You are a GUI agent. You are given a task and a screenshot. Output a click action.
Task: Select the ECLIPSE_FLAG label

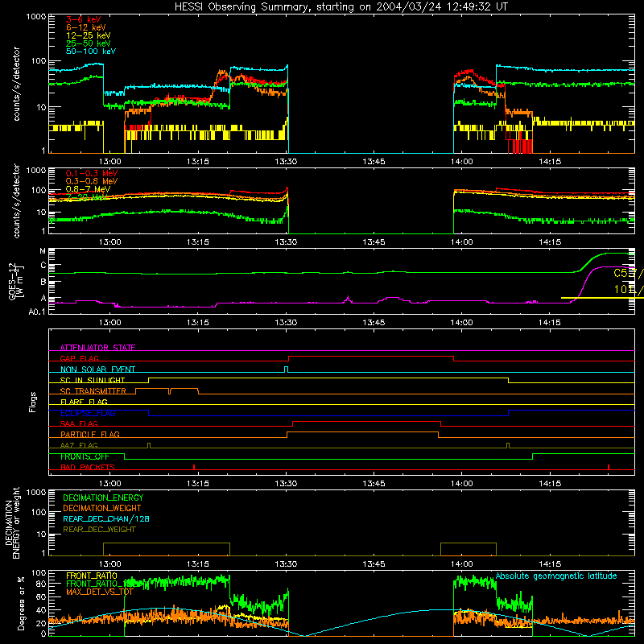(x=88, y=413)
